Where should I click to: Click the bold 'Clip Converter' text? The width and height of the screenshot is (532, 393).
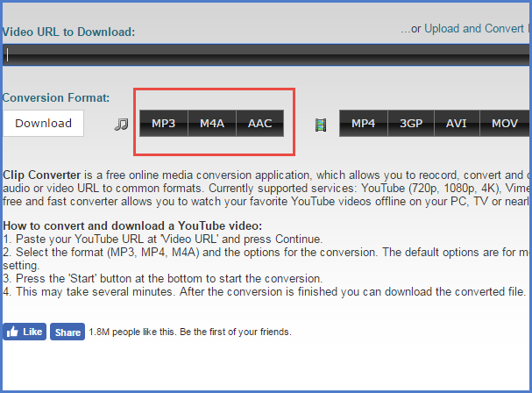(41, 175)
